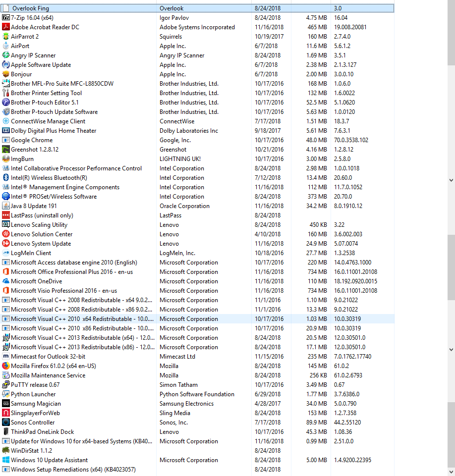Click the Java 8 Update 191 icon

6,206
